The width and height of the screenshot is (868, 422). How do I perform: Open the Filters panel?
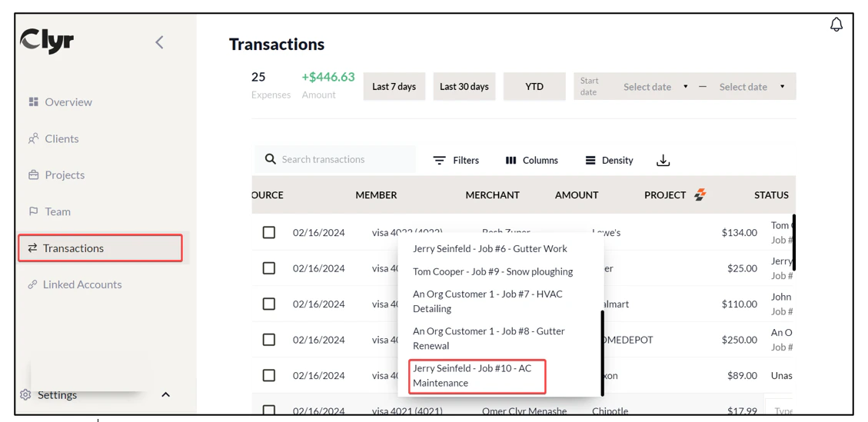click(x=456, y=161)
